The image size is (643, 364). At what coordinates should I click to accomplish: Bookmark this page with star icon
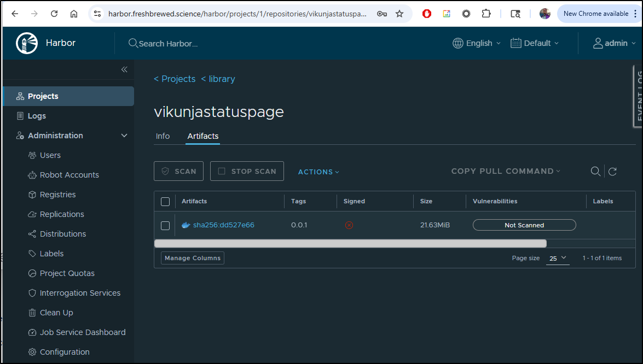pyautogui.click(x=399, y=14)
